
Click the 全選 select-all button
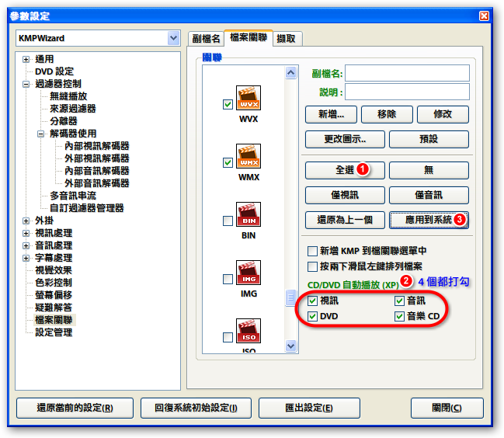coord(345,170)
